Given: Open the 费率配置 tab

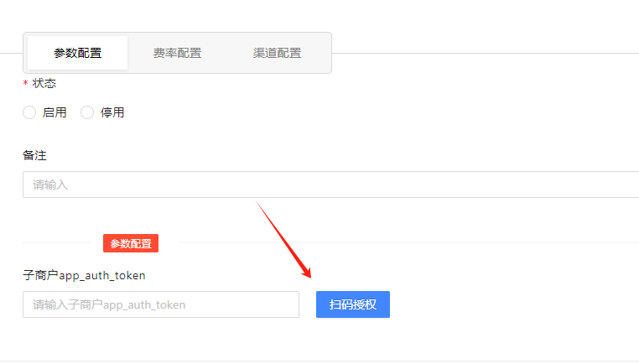Looking at the screenshot, I should pos(177,53).
